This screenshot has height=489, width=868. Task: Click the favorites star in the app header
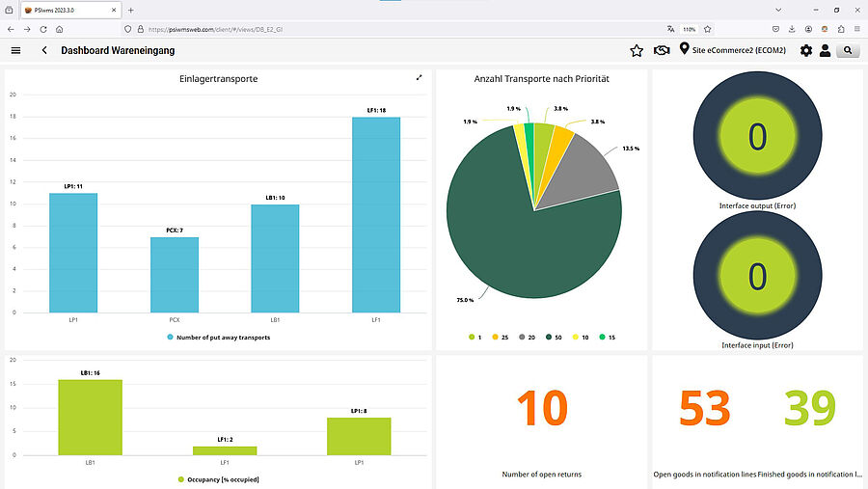637,50
